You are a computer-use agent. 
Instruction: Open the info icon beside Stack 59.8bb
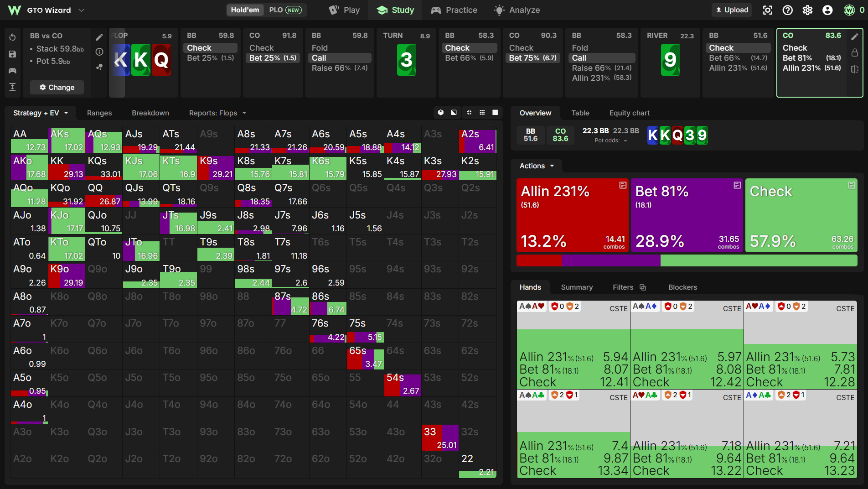tap(99, 52)
